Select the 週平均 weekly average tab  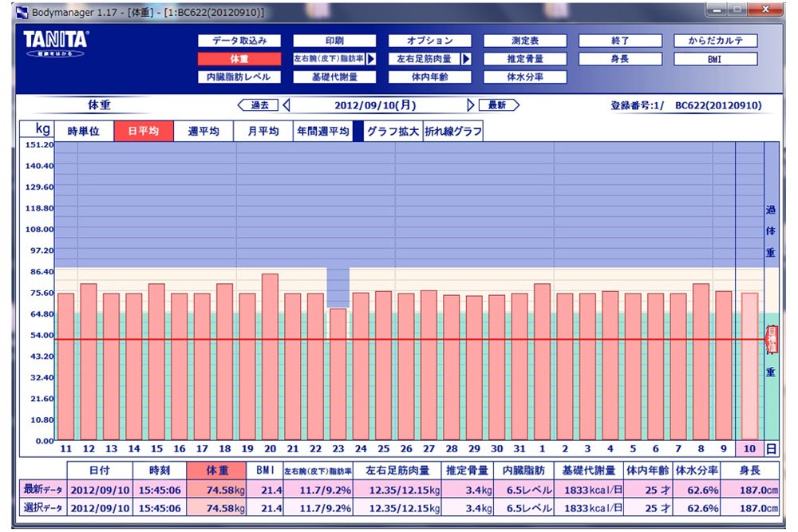click(x=203, y=132)
